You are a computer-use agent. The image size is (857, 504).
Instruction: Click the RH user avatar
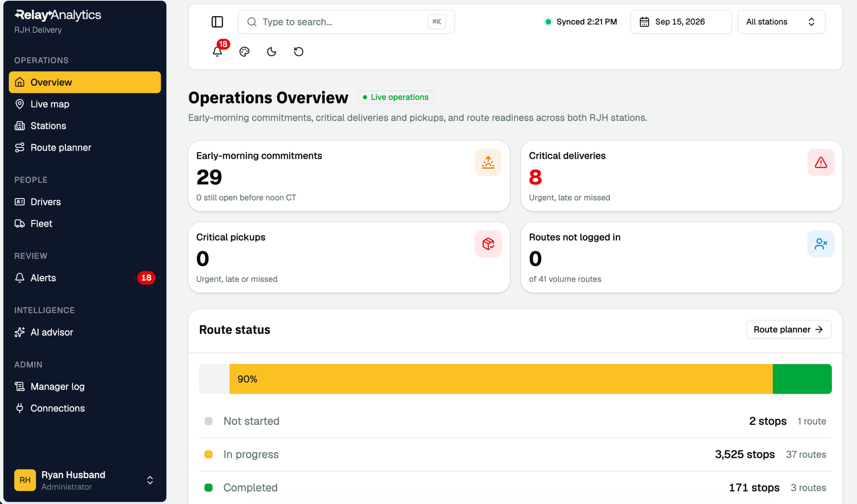tap(25, 480)
